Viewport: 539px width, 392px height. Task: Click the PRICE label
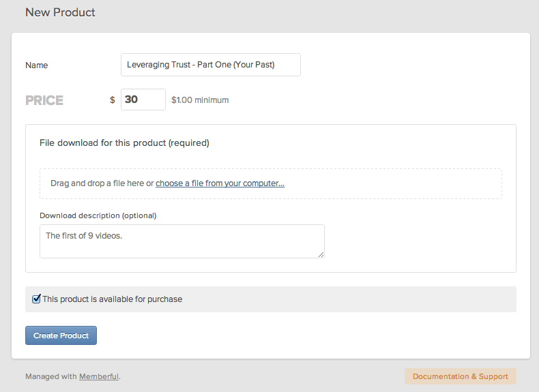coord(44,100)
